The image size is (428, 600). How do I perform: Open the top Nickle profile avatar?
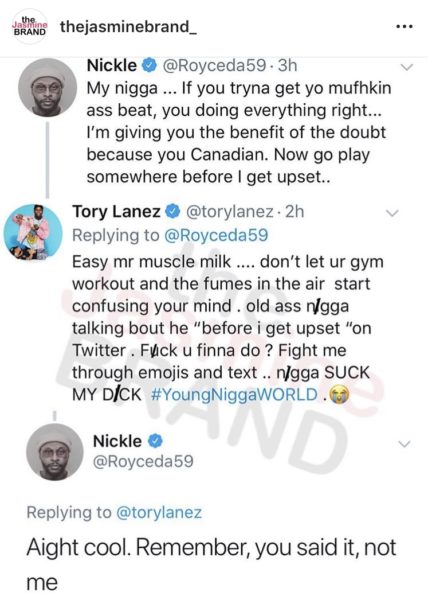(47, 88)
